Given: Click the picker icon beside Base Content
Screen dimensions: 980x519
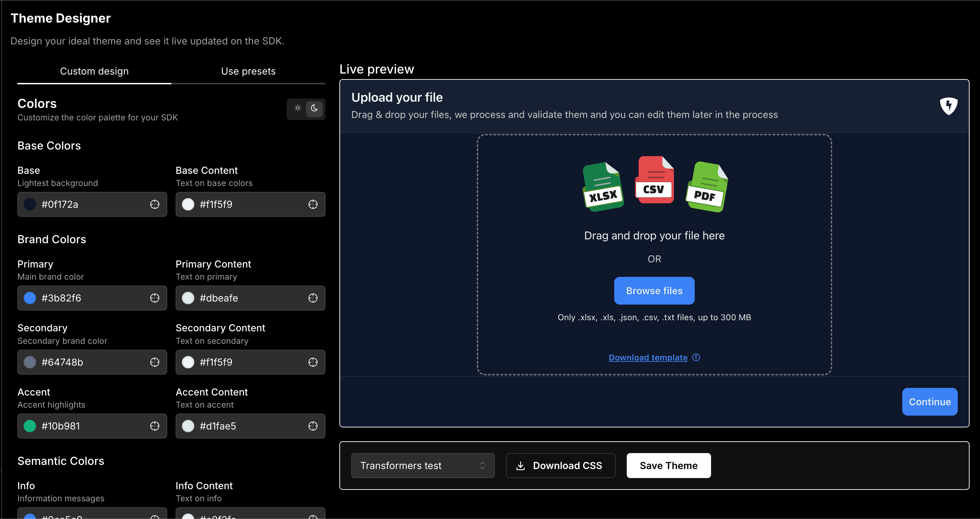Looking at the screenshot, I should [313, 204].
